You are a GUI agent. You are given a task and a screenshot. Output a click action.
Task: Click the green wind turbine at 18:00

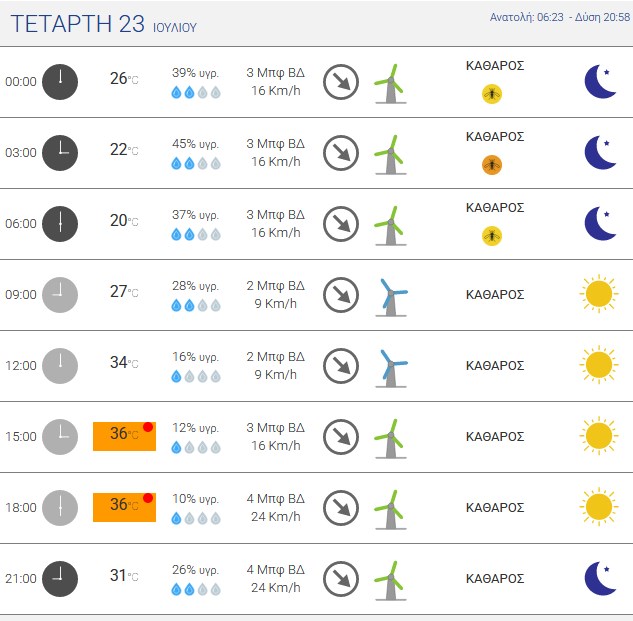point(390,510)
